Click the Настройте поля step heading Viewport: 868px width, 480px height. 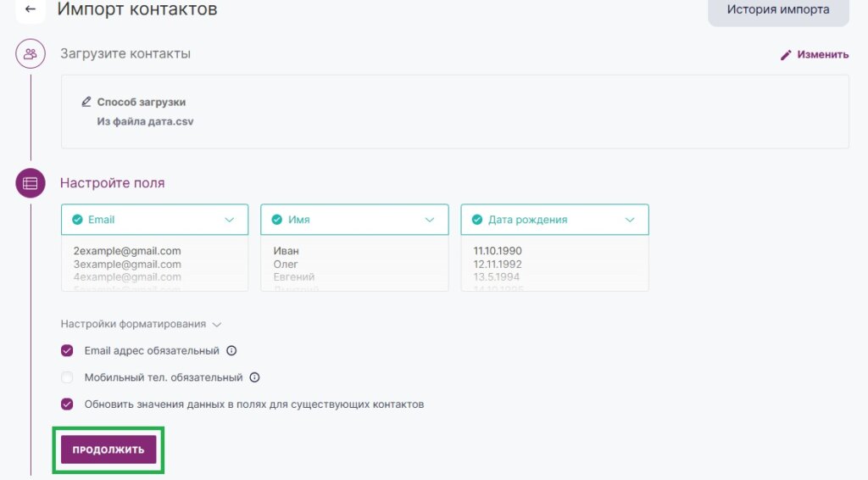click(112, 183)
